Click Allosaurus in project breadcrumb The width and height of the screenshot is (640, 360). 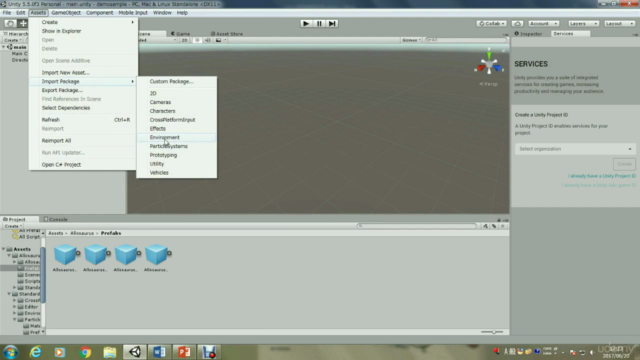pos(82,233)
